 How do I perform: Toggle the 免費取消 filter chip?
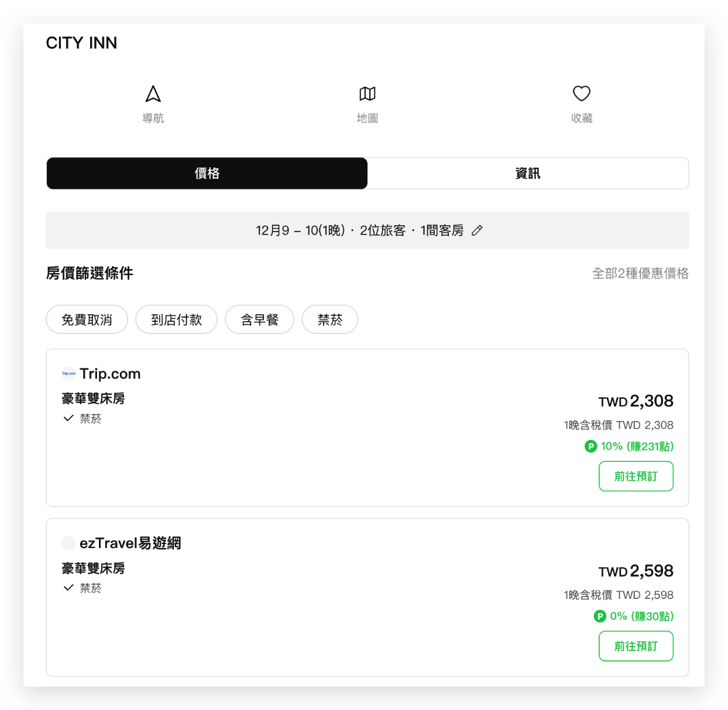87,319
